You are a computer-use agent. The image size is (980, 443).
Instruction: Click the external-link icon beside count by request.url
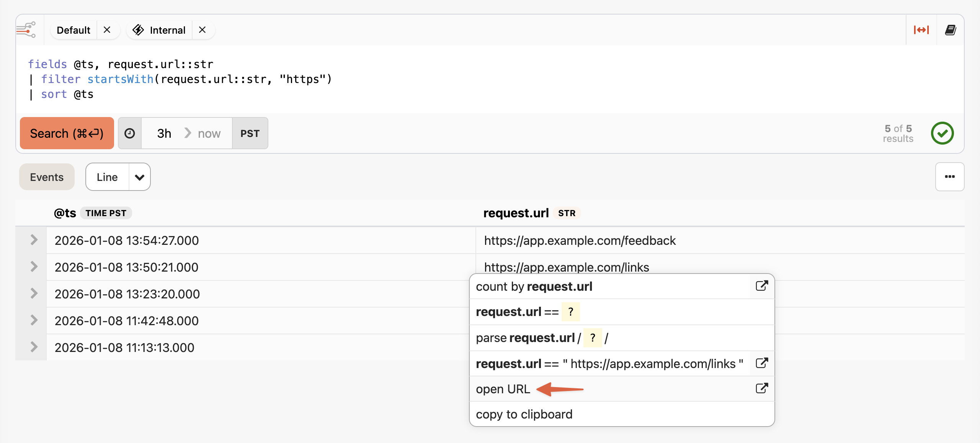762,286
